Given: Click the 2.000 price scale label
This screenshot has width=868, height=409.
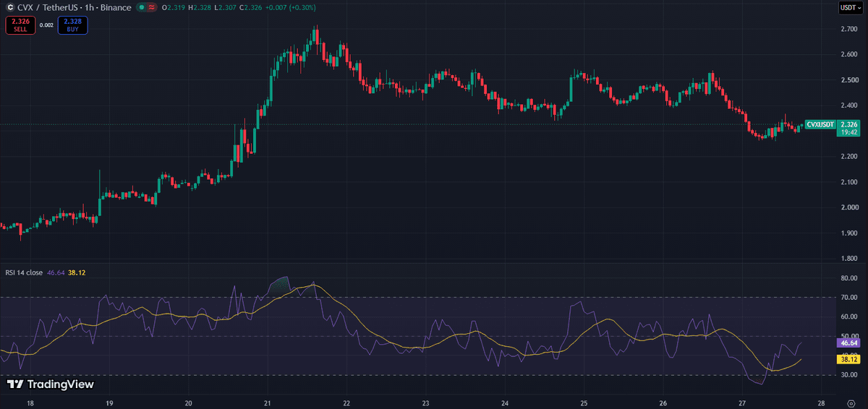Looking at the screenshot, I should pos(849,207).
